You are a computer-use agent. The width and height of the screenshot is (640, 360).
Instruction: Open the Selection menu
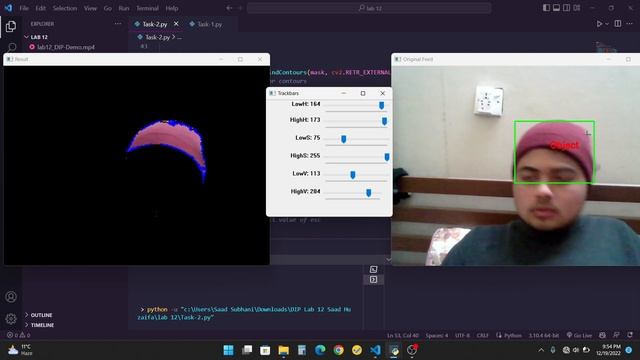tap(65, 8)
